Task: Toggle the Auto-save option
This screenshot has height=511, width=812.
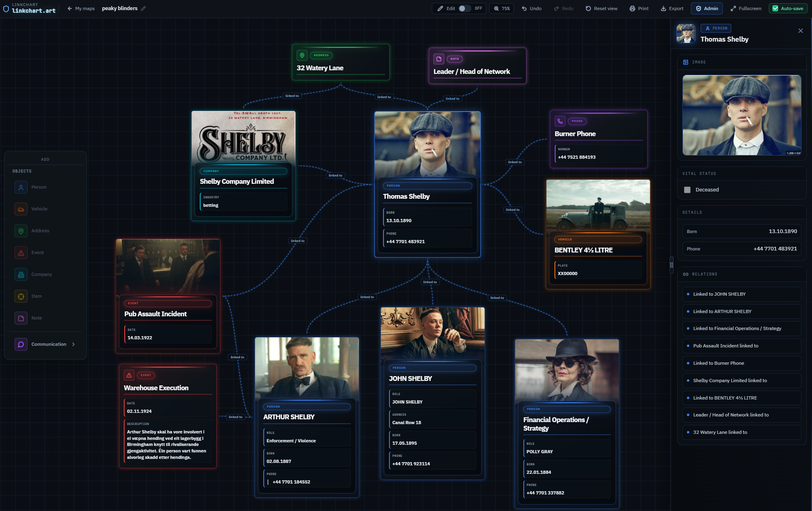Action: (x=788, y=8)
